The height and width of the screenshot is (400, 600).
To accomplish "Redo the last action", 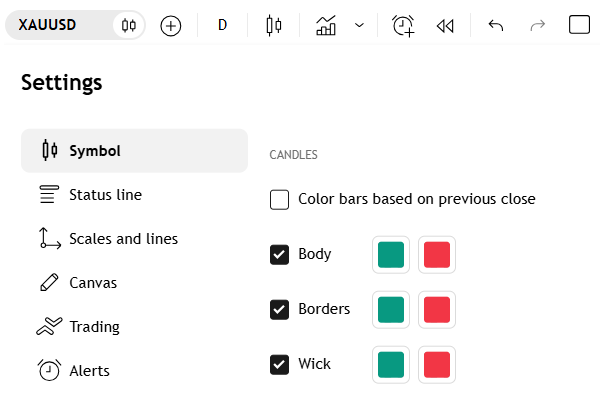I will pyautogui.click(x=538, y=26).
